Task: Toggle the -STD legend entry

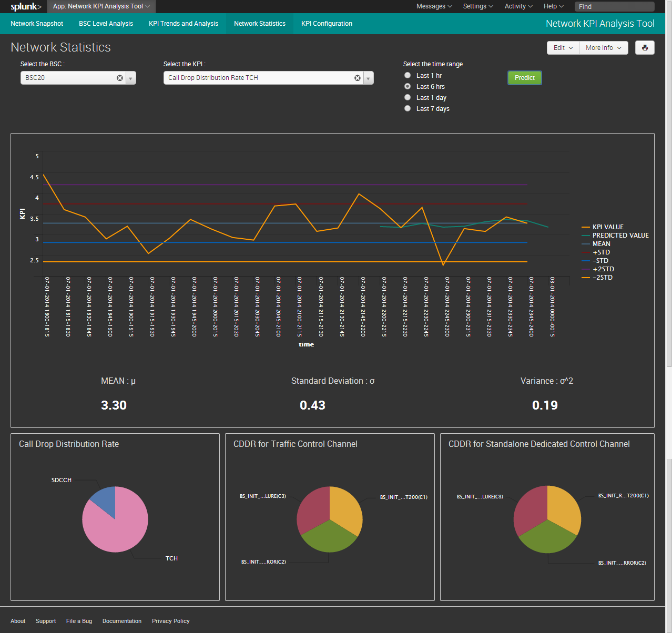Action: 595,261
